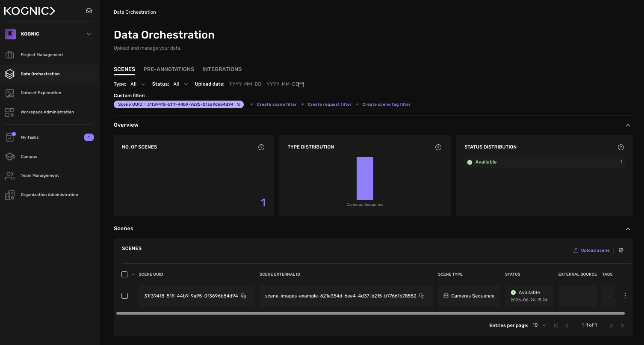Viewport: 644px width, 345px height.
Task: Select the Workspace Administration icon
Action: click(9, 112)
